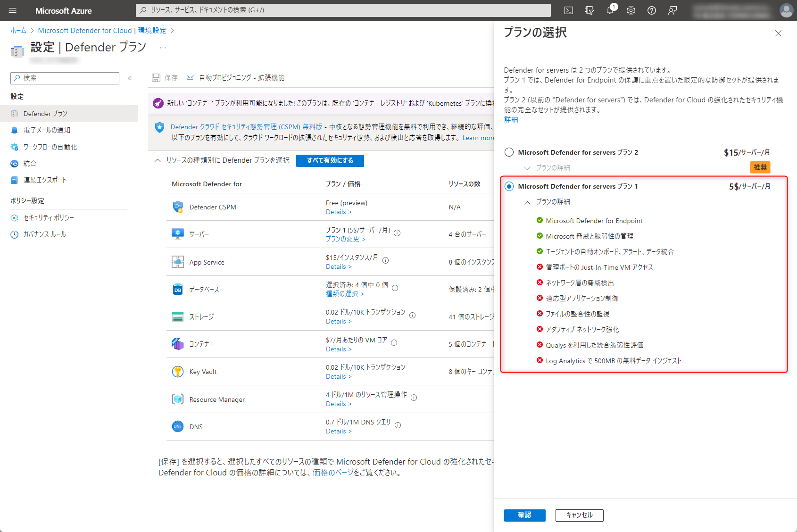Image resolution: width=797 pixels, height=532 pixels.
Task: Open Details link for Resource Manager
Action: click(x=339, y=404)
